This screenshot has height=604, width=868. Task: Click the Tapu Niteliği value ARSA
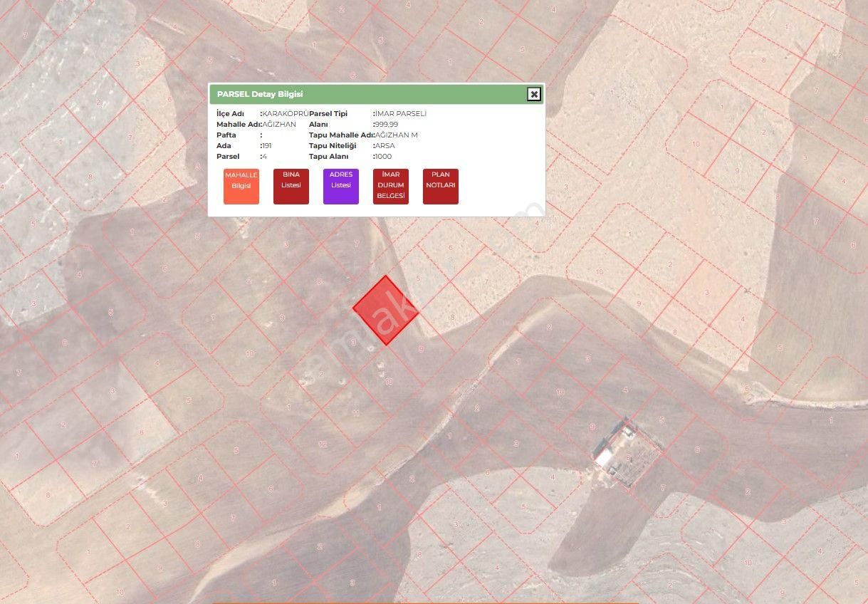point(385,146)
